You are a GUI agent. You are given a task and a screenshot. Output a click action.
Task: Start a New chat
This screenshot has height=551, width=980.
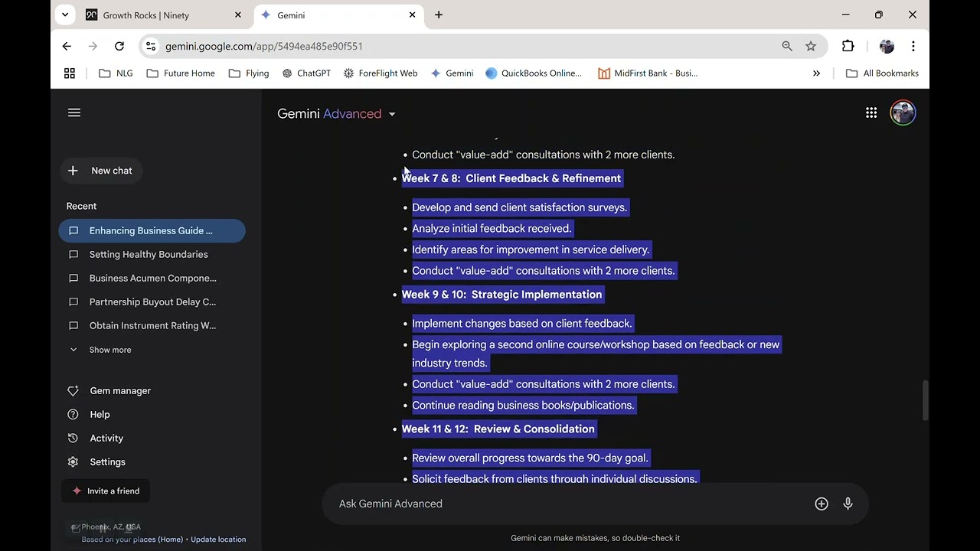[100, 171]
